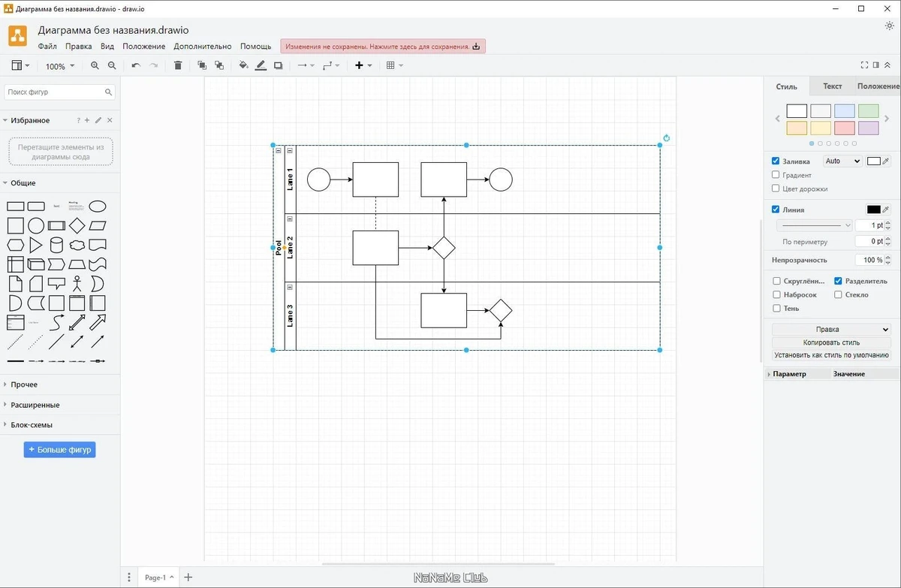Send selection to back icon
This screenshot has width=901, height=588.
point(219,66)
